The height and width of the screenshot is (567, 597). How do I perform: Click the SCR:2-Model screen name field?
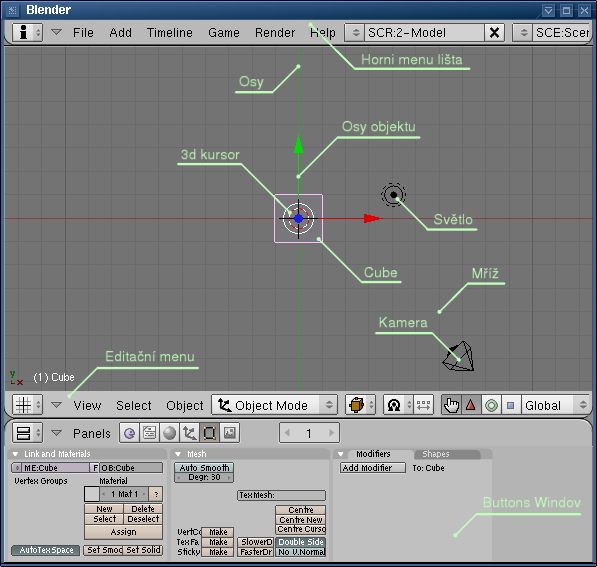[425, 33]
